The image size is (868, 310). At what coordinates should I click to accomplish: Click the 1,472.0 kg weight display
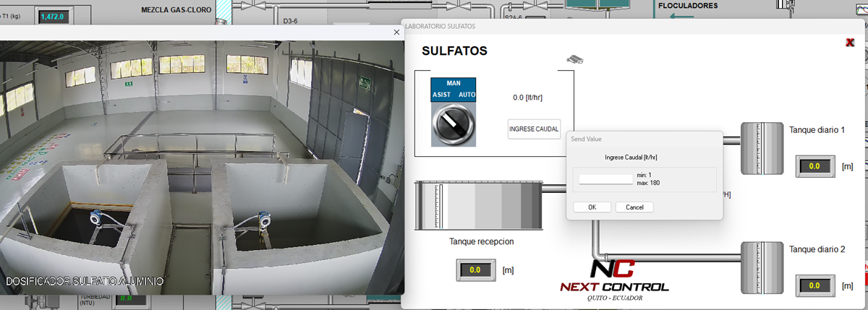51,16
